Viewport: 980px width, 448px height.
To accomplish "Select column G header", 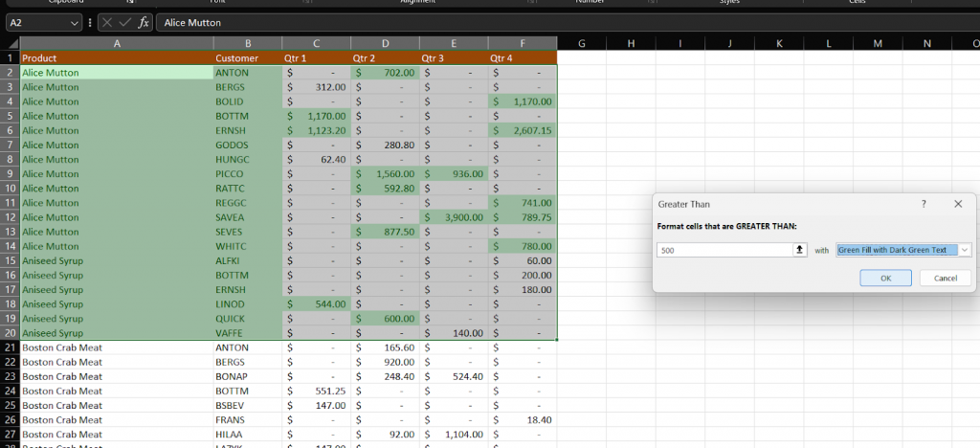I will [582, 44].
